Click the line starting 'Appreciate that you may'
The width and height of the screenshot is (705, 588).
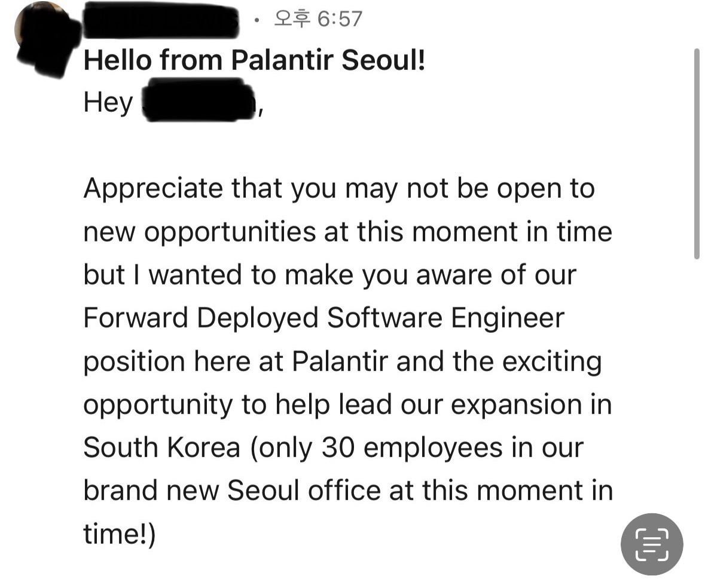click(339, 189)
